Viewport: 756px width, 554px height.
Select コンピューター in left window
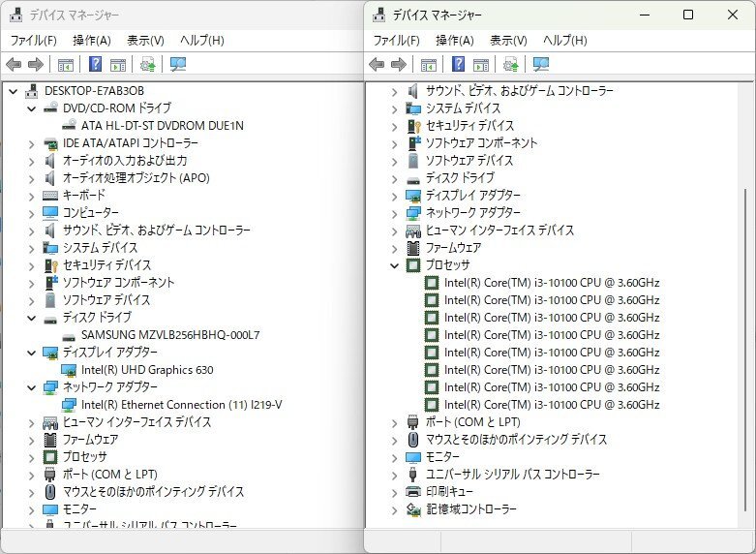(91, 213)
